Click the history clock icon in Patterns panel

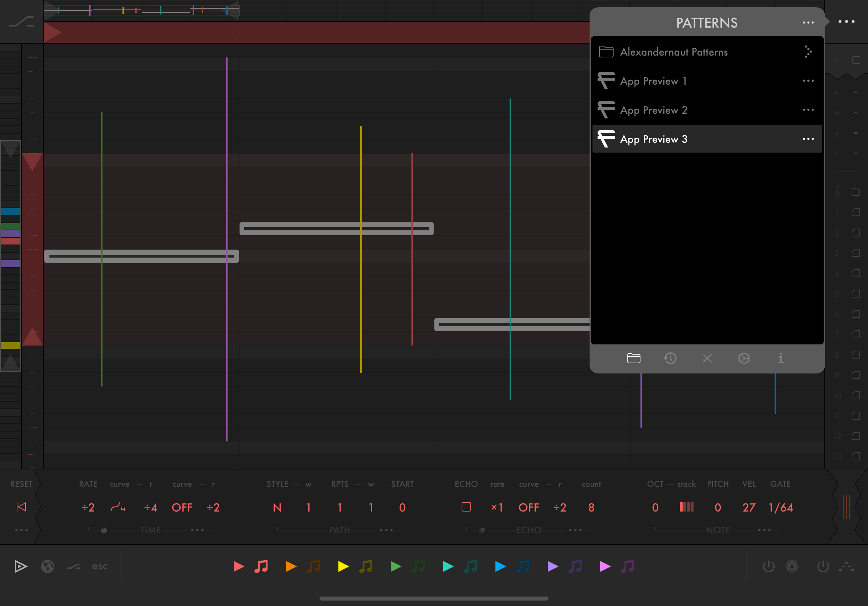tap(670, 358)
